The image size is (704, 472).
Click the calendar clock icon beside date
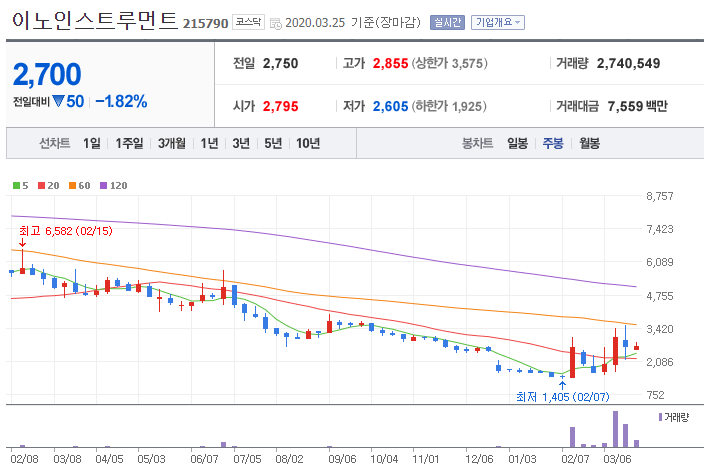pos(276,24)
